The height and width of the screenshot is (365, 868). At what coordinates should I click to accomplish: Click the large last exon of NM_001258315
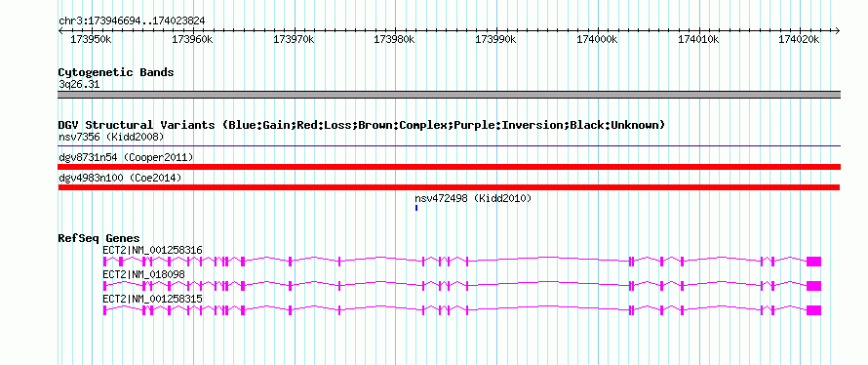tap(813, 310)
